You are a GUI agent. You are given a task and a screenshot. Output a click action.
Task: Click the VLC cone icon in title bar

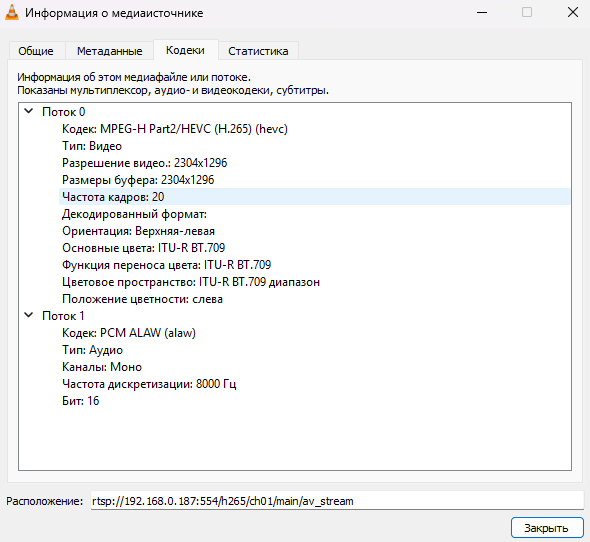12,12
